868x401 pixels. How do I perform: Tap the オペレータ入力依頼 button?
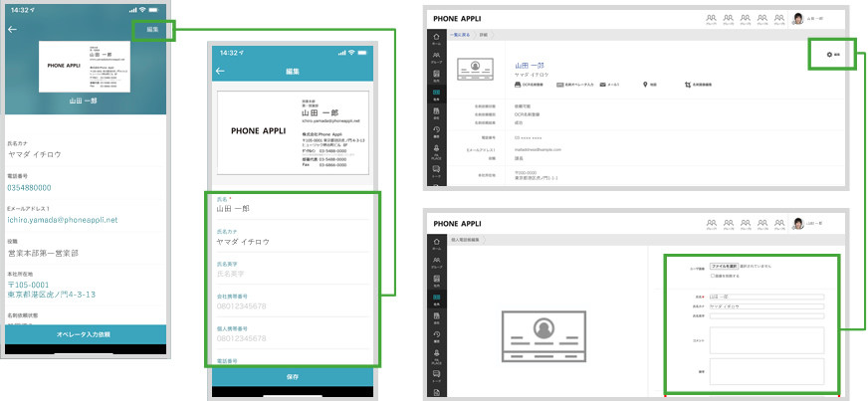(84, 334)
